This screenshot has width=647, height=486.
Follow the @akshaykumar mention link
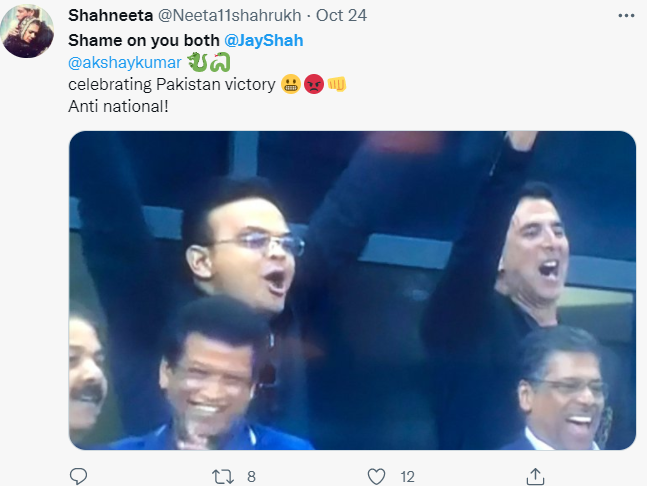tap(123, 62)
